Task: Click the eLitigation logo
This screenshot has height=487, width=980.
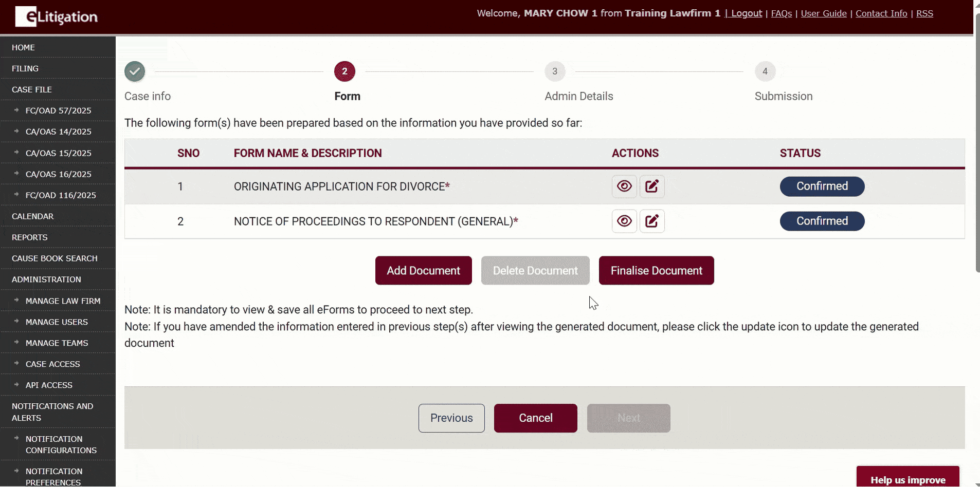Action: coord(57,17)
